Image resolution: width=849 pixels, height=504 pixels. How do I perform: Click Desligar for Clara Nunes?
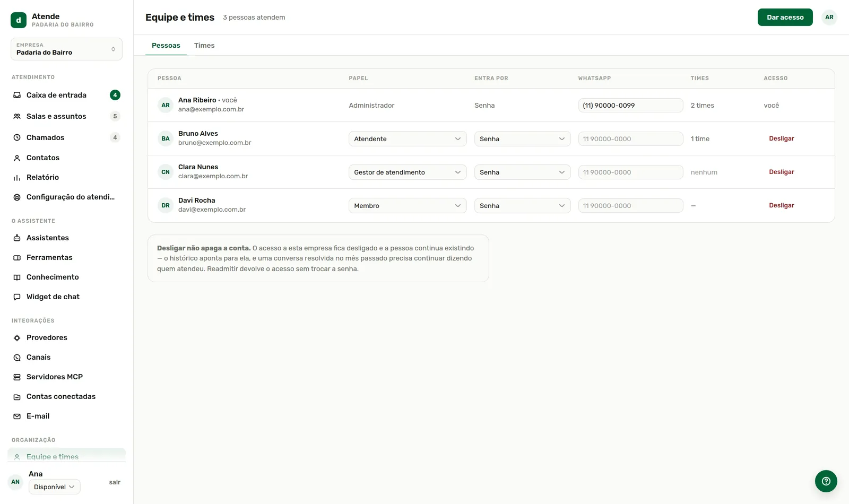tap(782, 172)
